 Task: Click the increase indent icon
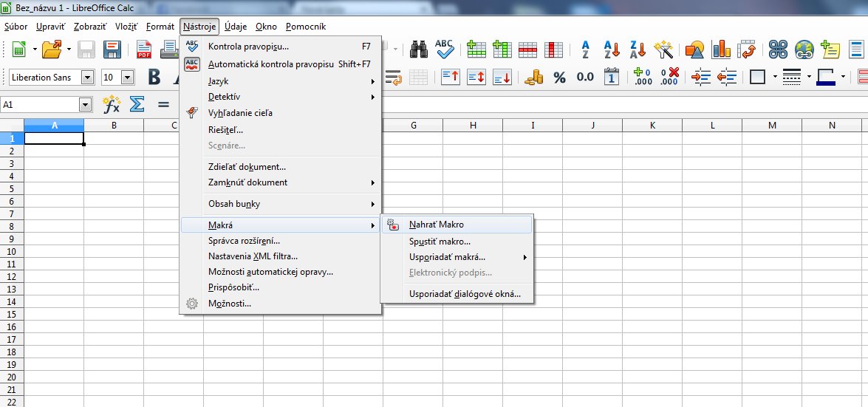tap(701, 78)
